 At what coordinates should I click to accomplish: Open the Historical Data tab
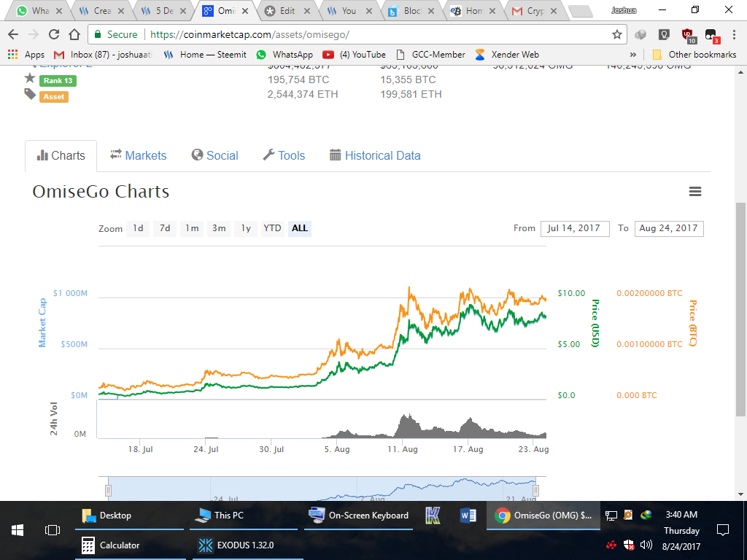(x=375, y=156)
